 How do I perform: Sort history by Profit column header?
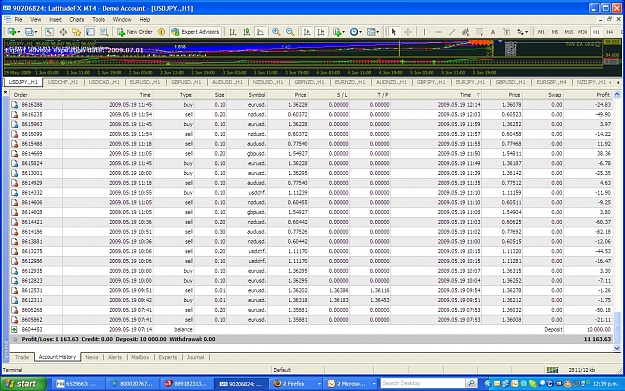point(588,95)
